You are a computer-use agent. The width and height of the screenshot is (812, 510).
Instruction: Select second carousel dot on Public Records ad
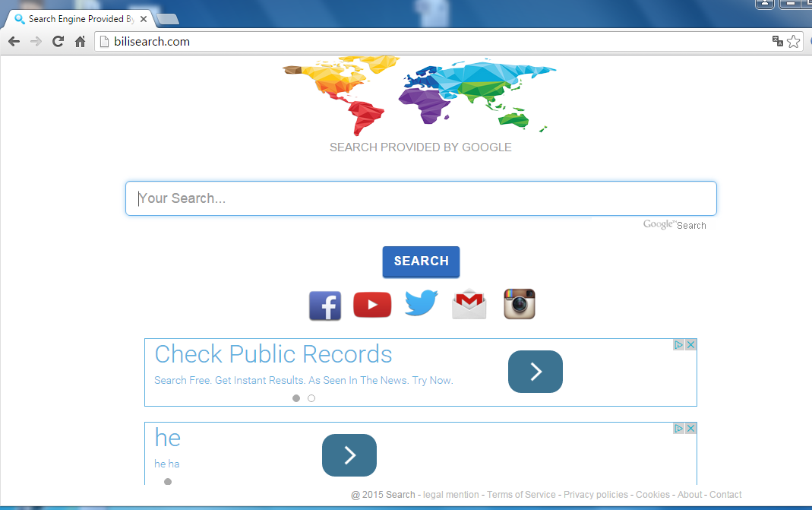click(x=311, y=398)
